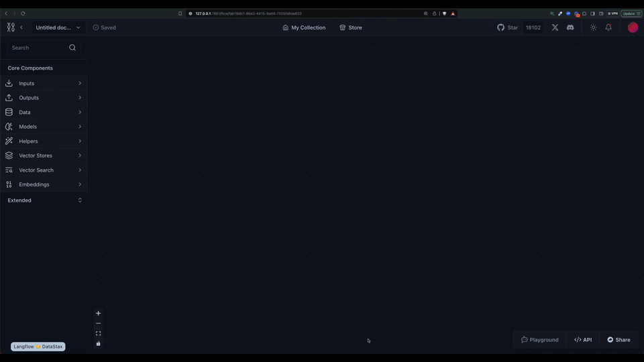The width and height of the screenshot is (644, 362).
Task: Open the Store tab
Action: pyautogui.click(x=351, y=27)
